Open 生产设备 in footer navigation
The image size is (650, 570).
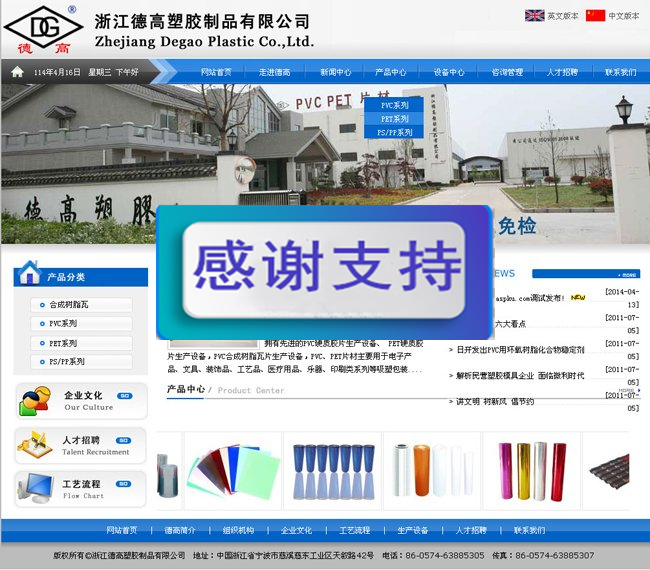pos(413,530)
